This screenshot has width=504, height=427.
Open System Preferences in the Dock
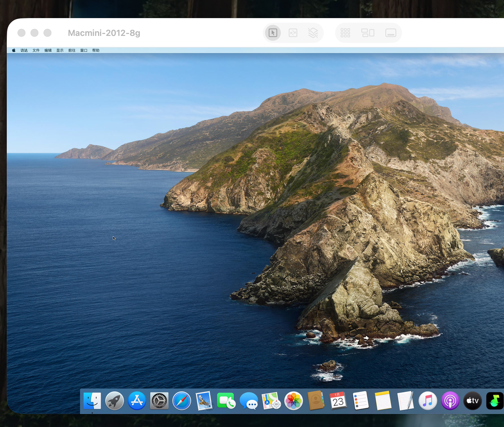(159, 401)
